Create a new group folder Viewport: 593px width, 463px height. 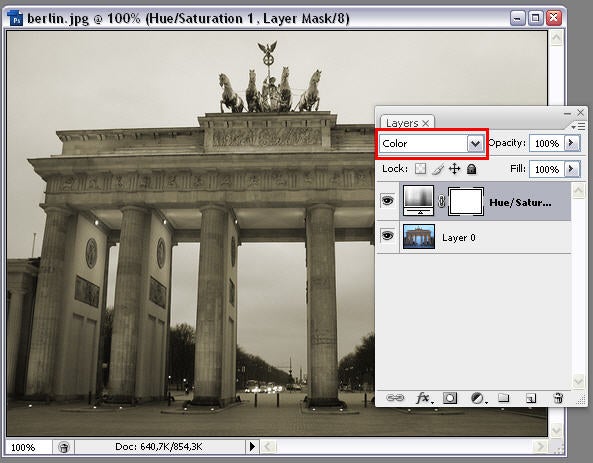pos(503,398)
